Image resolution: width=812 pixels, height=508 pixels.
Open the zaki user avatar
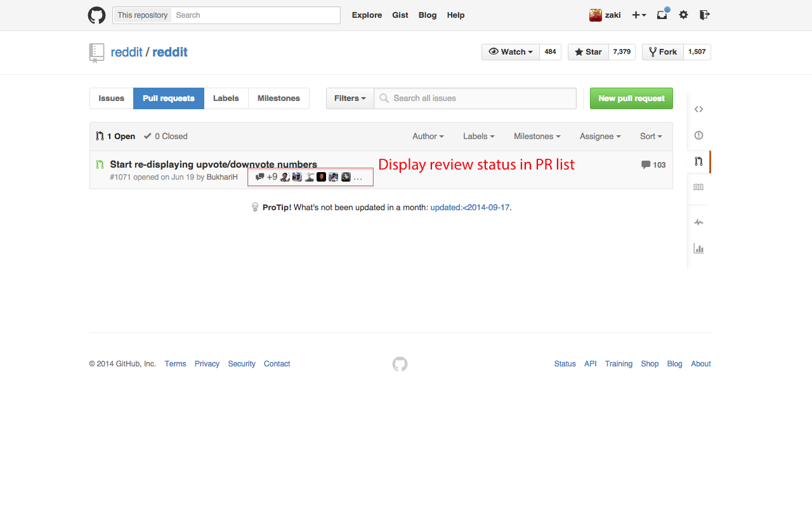(x=595, y=15)
